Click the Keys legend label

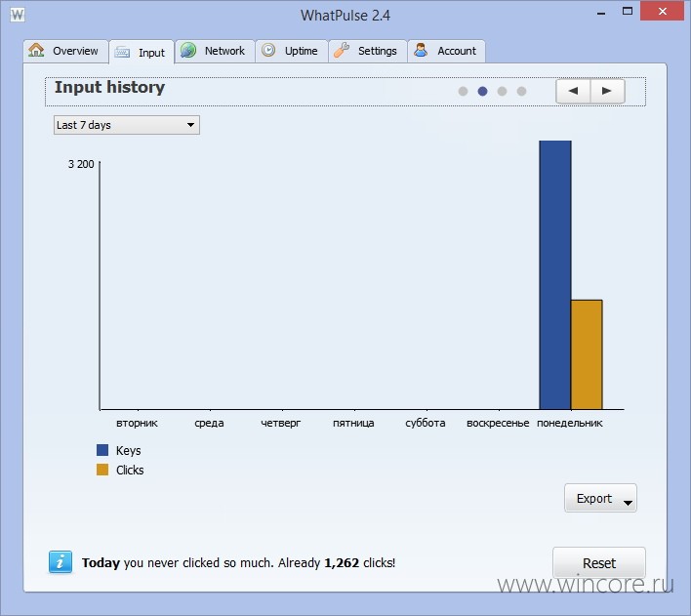click(128, 451)
